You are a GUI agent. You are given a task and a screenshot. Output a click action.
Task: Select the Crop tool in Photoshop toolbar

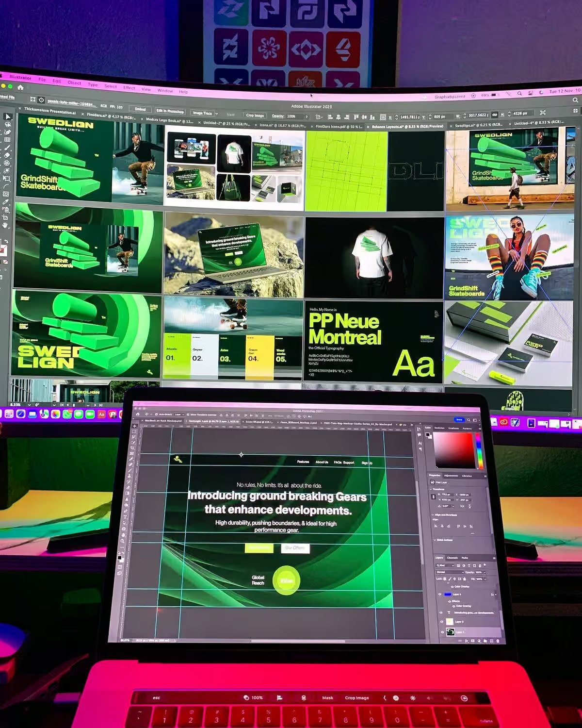point(132,448)
